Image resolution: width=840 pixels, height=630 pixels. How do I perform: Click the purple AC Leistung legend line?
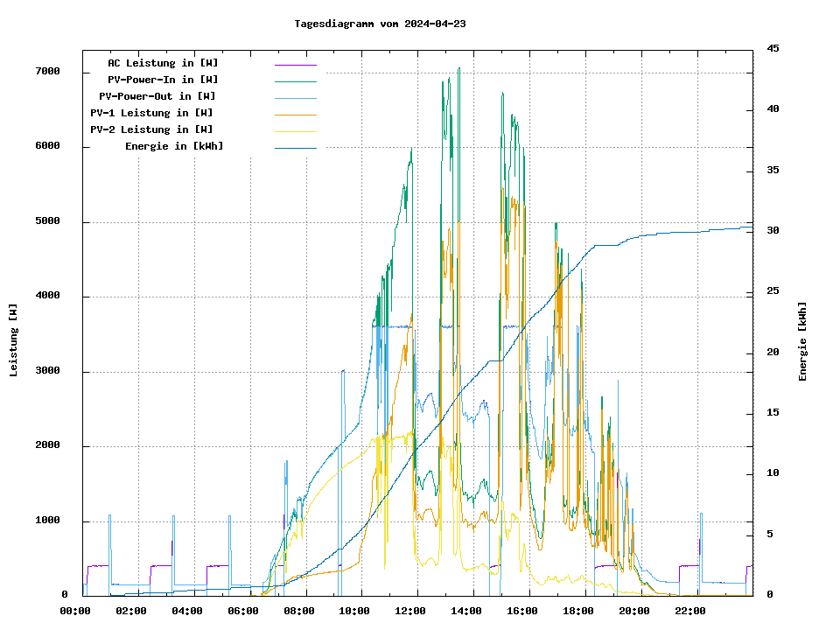pos(296,65)
